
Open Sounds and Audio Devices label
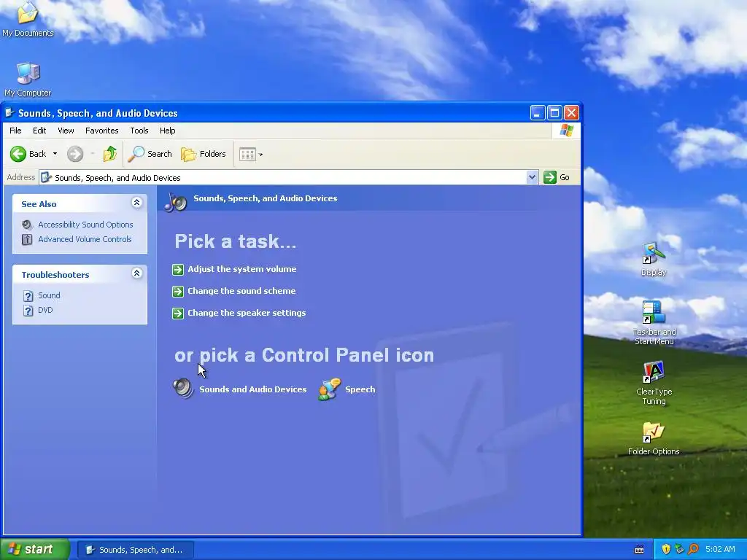point(253,389)
